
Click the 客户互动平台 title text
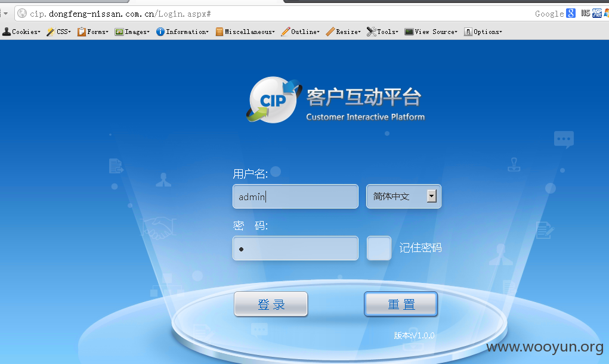(364, 97)
